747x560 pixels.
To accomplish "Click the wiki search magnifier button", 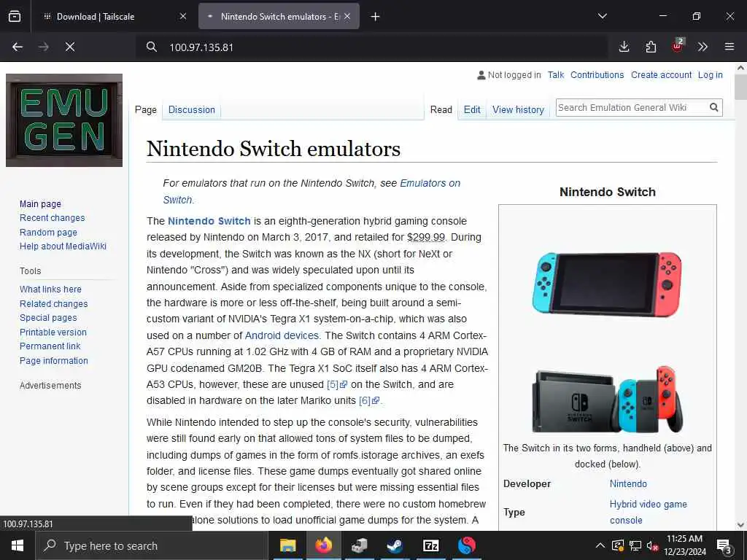I will [x=713, y=108].
